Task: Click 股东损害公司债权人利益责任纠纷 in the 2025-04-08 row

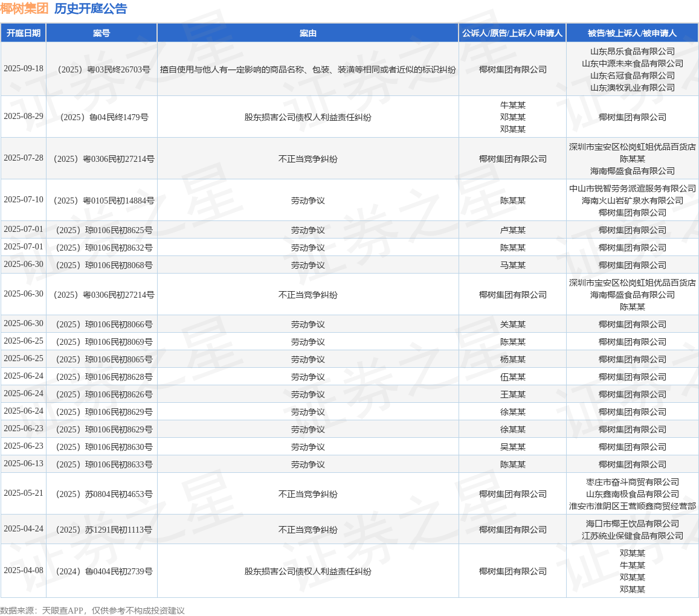Action: point(308,571)
